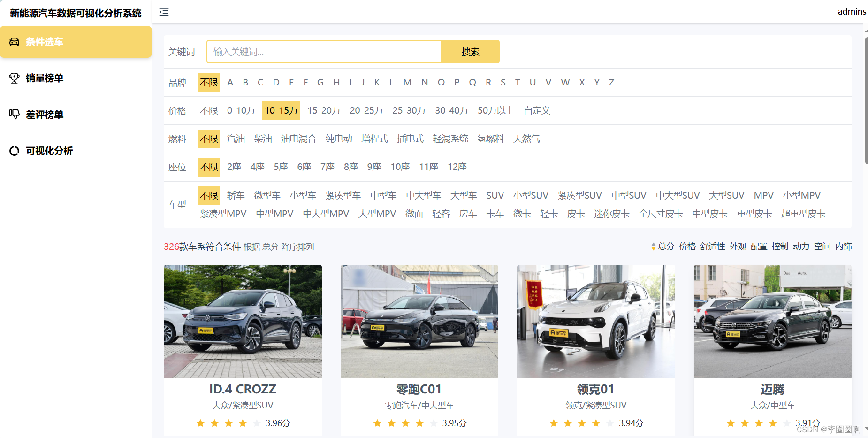868x438 pixels.
Task: Select 不限 in the 价格 row
Action: (x=209, y=111)
